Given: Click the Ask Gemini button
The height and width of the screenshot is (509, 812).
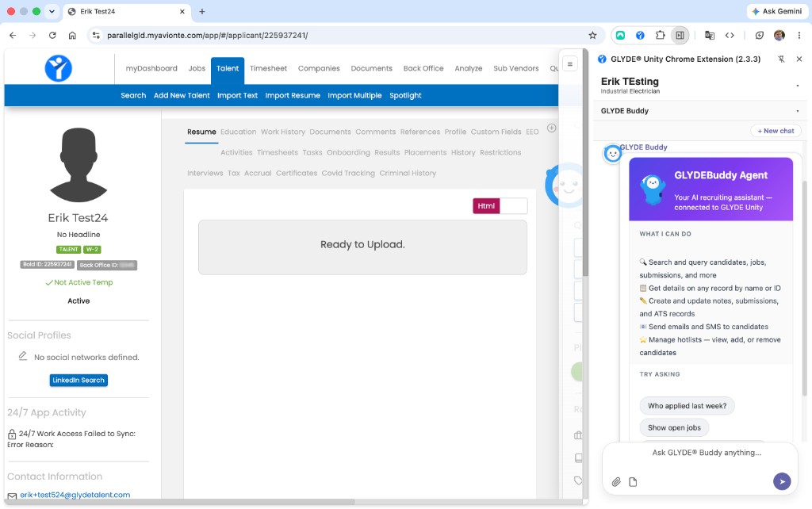Looking at the screenshot, I should (x=777, y=11).
